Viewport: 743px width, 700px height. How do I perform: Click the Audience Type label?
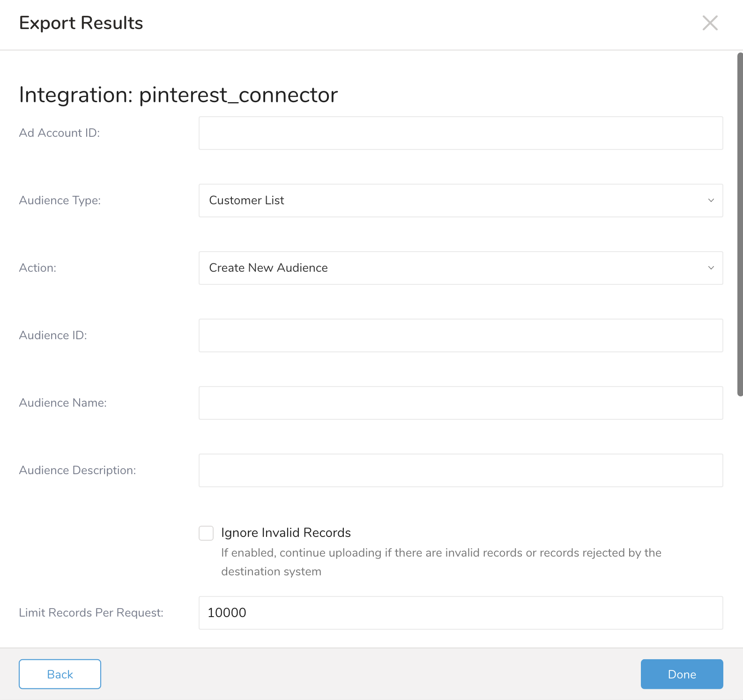point(60,201)
